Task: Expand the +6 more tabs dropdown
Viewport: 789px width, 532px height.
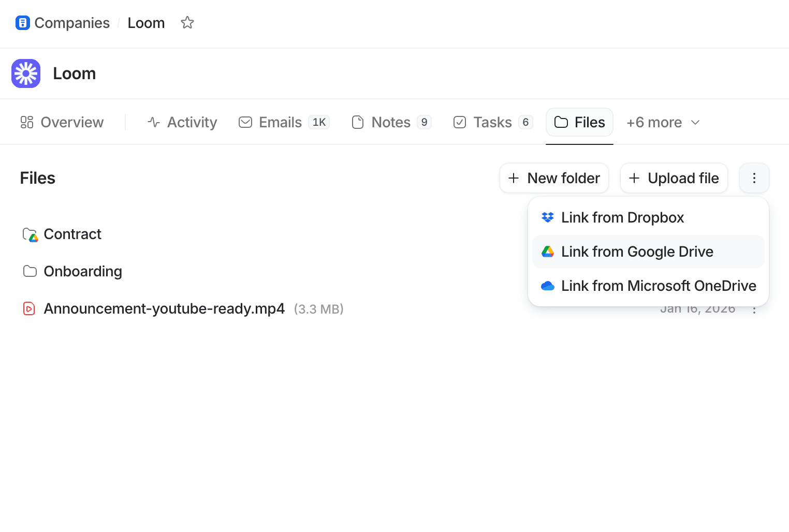Action: pos(663,122)
